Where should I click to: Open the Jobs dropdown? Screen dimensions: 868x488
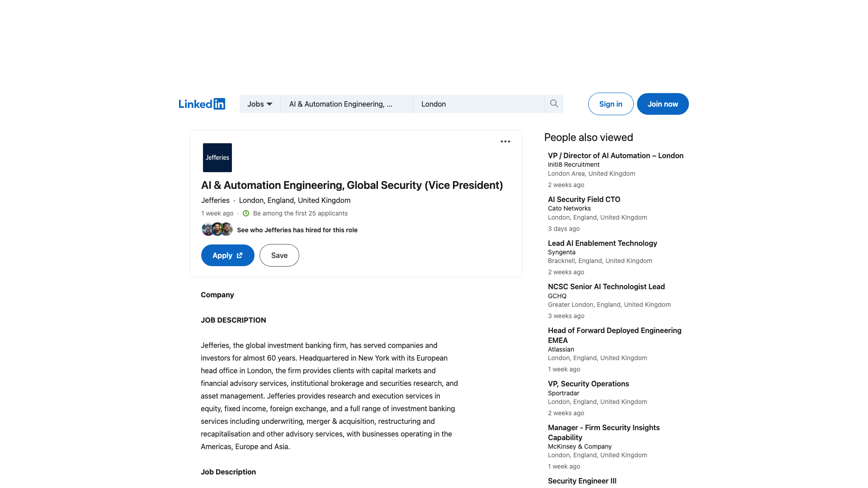260,104
